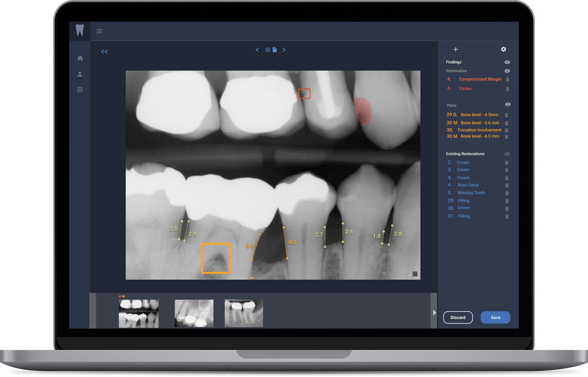This screenshot has height=377, width=588.
Task: Expand the thumbnail strip using the right arrow
Action: (x=434, y=313)
